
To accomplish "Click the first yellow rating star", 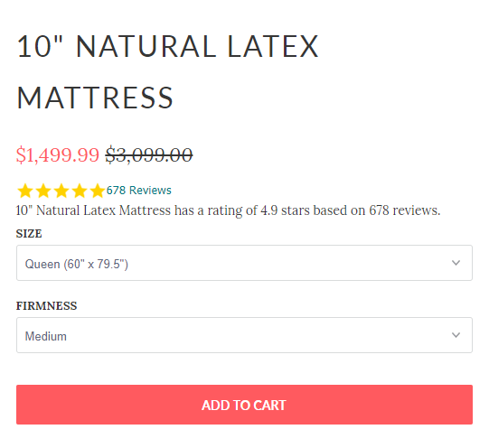I will tap(25, 191).
